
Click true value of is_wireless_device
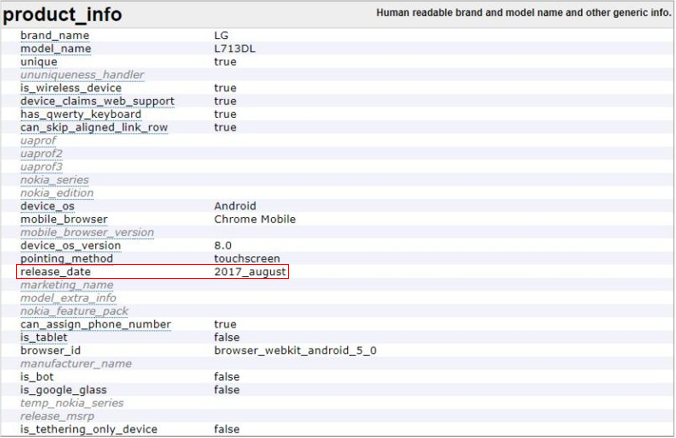coord(225,88)
